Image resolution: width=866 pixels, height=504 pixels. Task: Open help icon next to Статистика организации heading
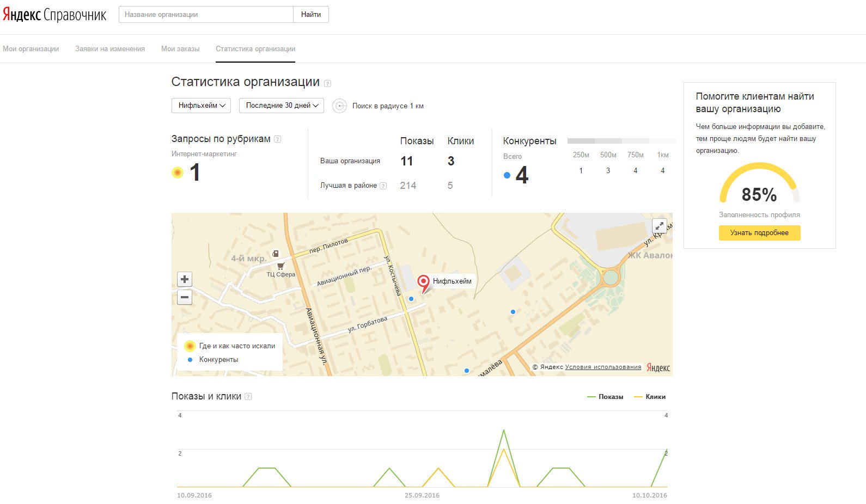327,83
